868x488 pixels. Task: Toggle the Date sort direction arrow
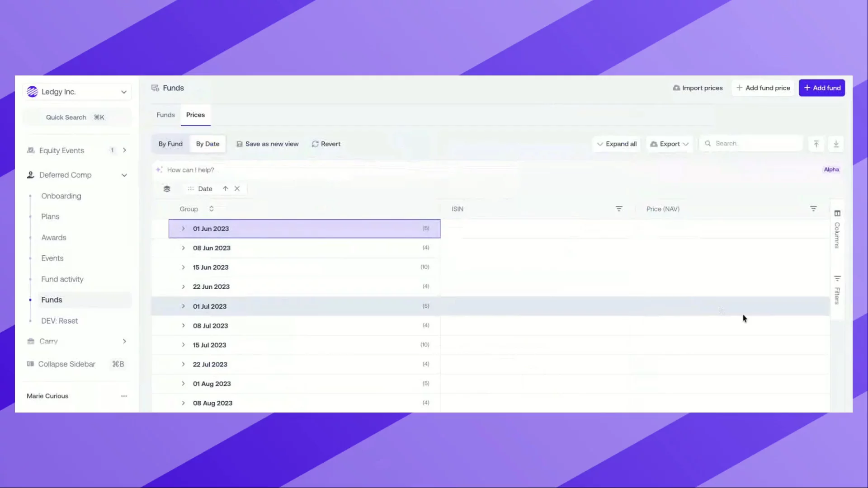click(225, 188)
